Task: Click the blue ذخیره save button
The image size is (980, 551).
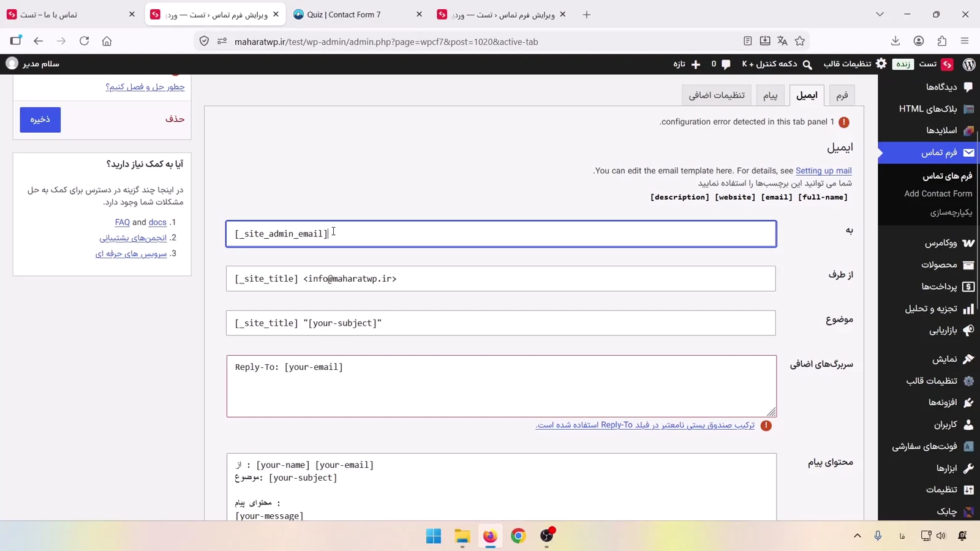Action: (x=40, y=119)
